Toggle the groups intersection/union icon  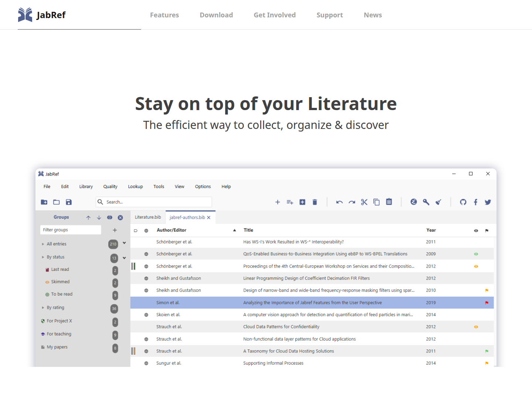(x=110, y=218)
